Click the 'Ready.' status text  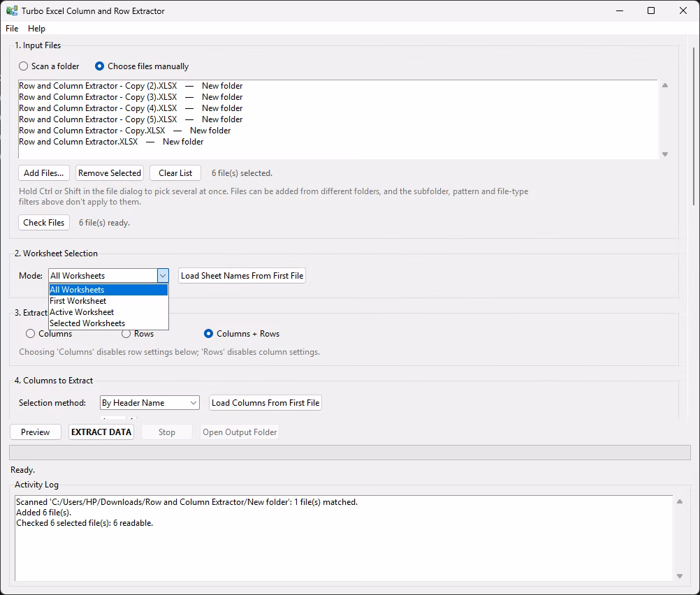tap(23, 470)
